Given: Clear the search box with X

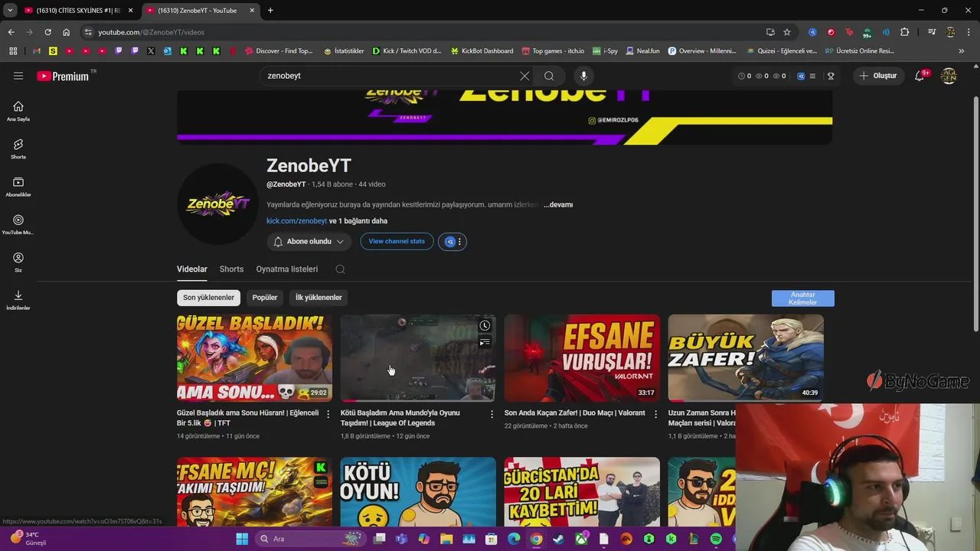Looking at the screenshot, I should (x=524, y=76).
